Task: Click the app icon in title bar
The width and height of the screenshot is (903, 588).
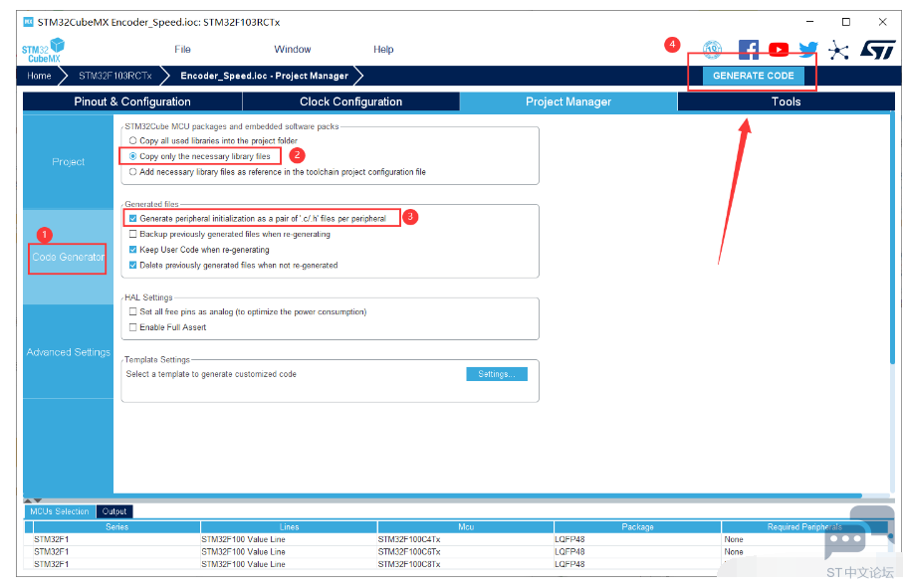Action: (28, 22)
